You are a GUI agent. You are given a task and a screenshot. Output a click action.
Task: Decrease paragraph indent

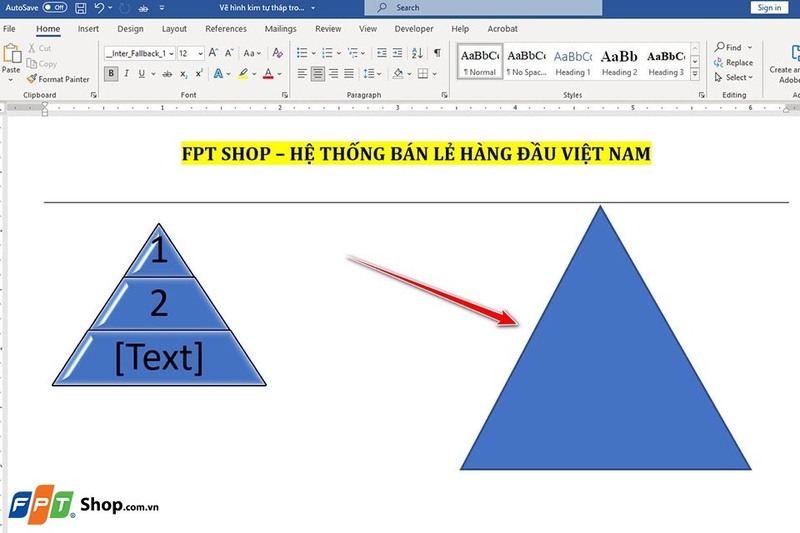pos(382,53)
